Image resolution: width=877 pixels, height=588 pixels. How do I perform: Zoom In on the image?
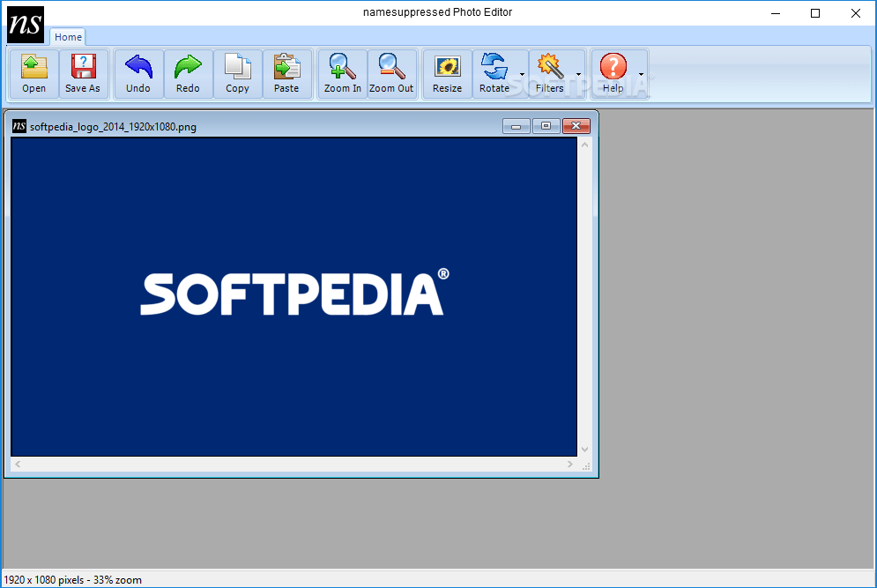342,74
